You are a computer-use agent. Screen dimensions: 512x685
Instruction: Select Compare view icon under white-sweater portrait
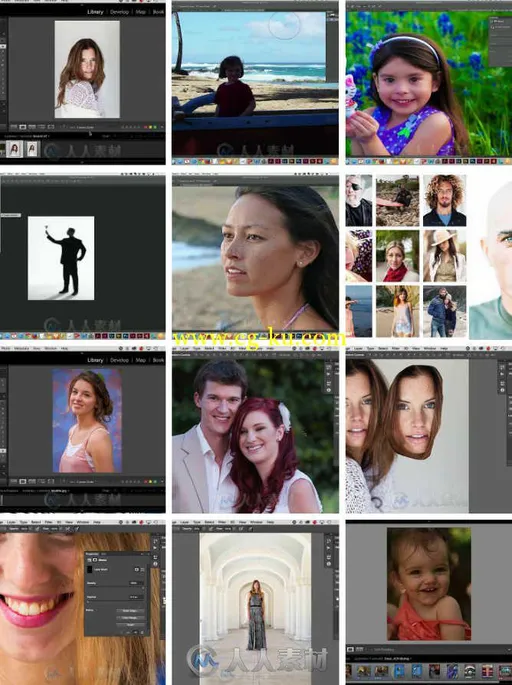(32, 127)
